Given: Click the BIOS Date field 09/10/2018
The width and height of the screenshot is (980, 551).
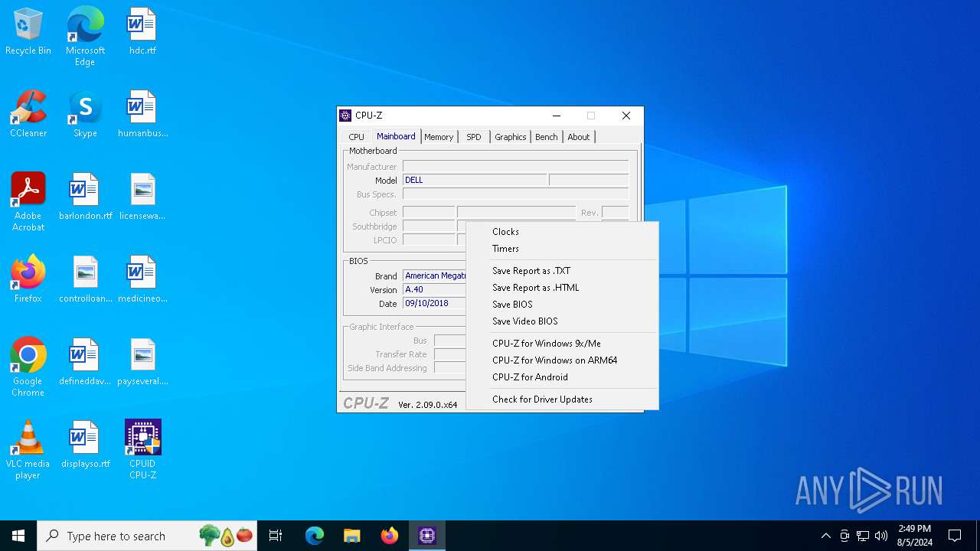Looking at the screenshot, I should click(x=434, y=304).
